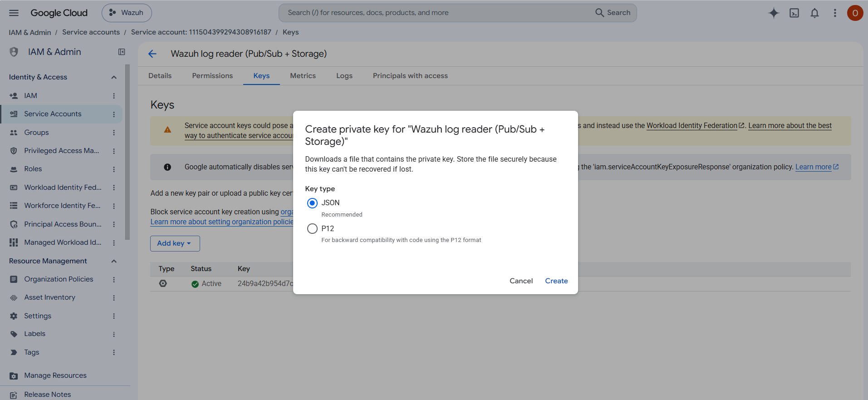Open the Add key dropdown
Image resolution: width=868 pixels, height=400 pixels.
175,243
